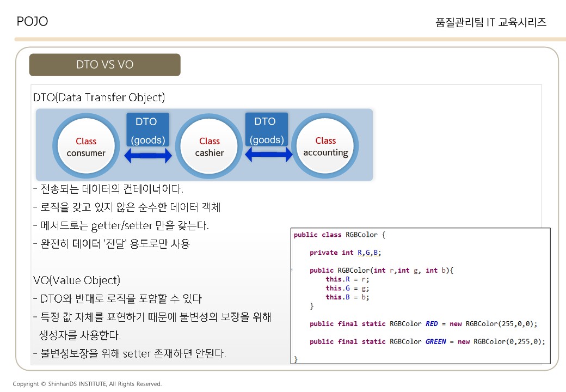Screen dimensions: 566x392
Task: Click the line mentioning getter/setter 만을 갖는다
Action: (x=121, y=225)
